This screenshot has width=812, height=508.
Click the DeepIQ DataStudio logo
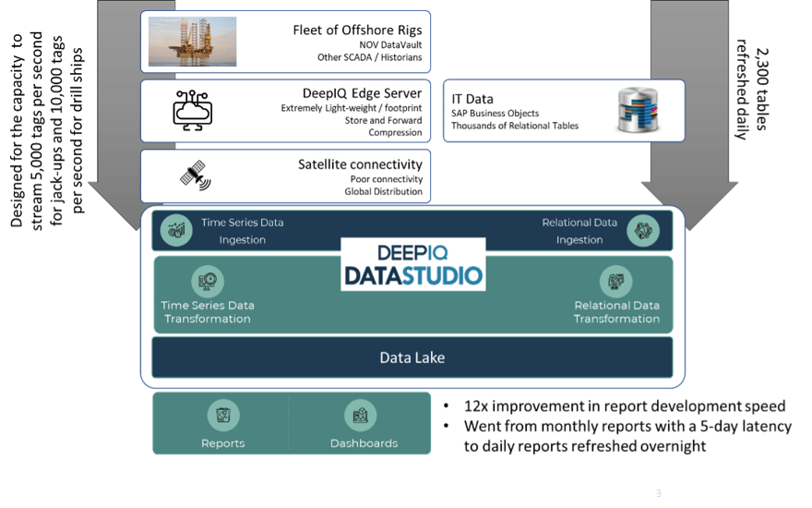tap(413, 264)
